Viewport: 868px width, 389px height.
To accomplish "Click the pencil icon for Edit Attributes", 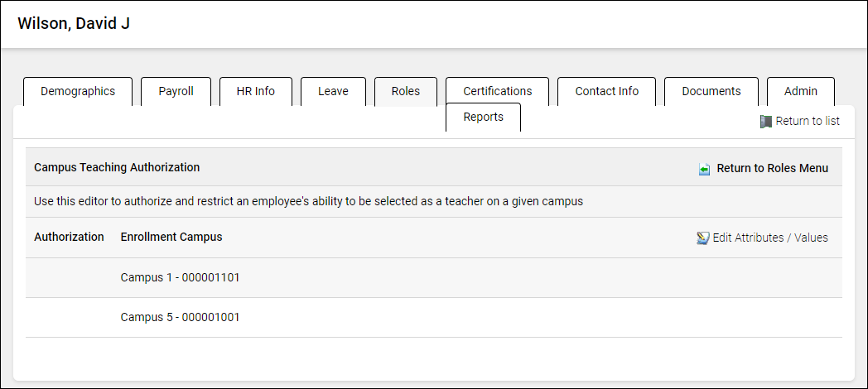I will (702, 238).
